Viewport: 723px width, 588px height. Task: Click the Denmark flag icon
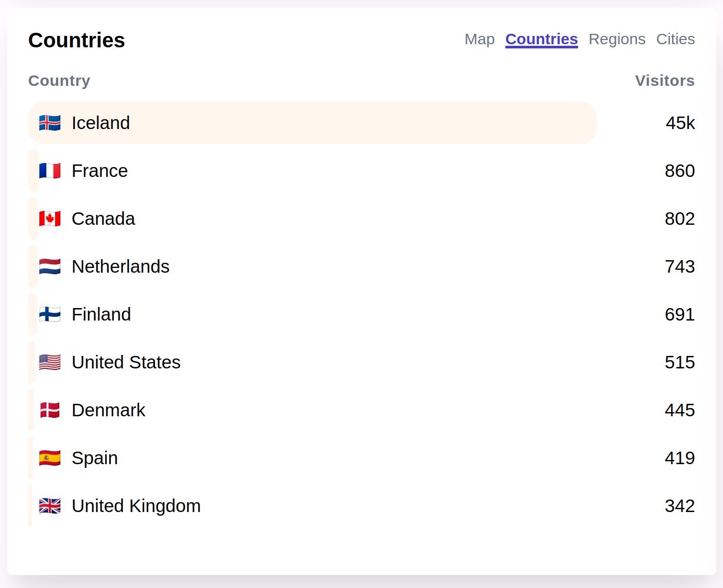pos(50,410)
